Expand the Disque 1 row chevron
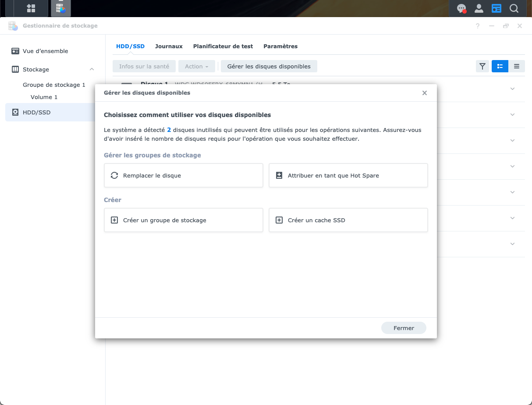 pyautogui.click(x=513, y=89)
